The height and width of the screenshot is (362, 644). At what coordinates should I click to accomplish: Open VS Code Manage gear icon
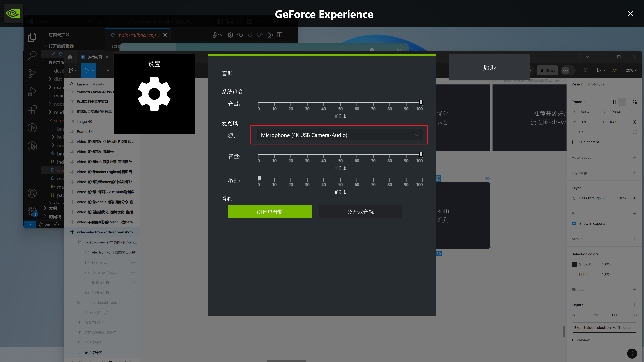pyautogui.click(x=32, y=211)
